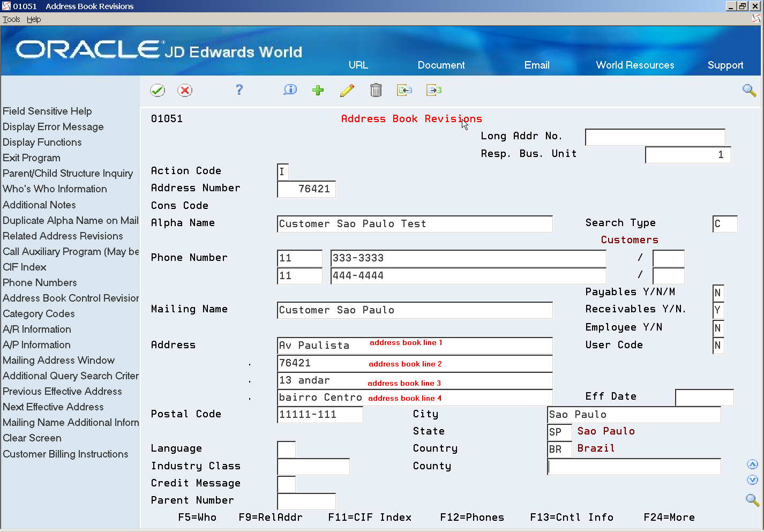Image resolution: width=764 pixels, height=532 pixels.
Task: Select the Support tab in the banner
Action: coord(725,65)
